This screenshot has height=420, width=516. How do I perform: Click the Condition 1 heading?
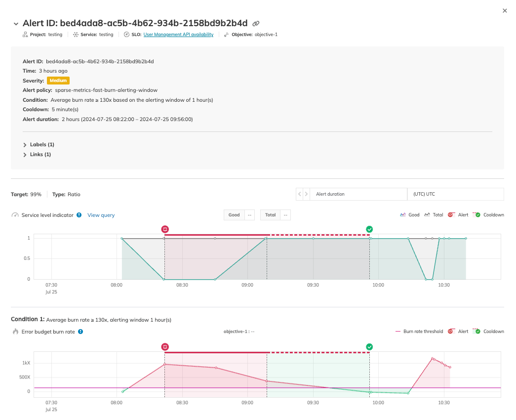[28, 319]
